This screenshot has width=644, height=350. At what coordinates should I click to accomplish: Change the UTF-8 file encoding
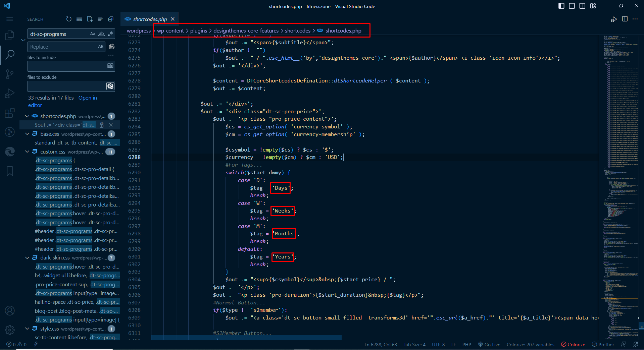438,345
